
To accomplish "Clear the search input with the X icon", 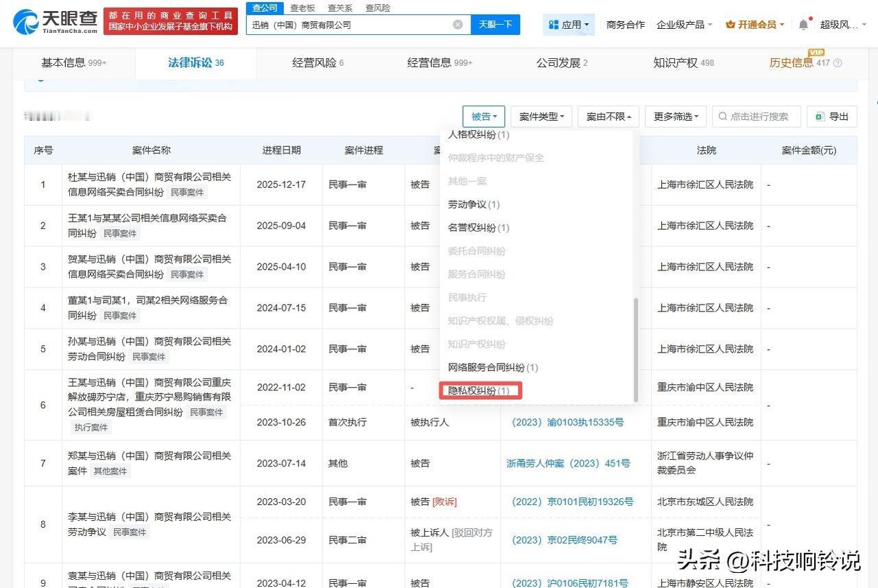I will point(457,24).
